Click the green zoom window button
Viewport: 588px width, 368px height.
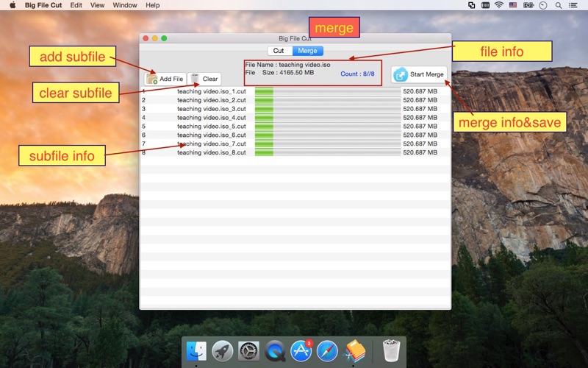point(164,38)
